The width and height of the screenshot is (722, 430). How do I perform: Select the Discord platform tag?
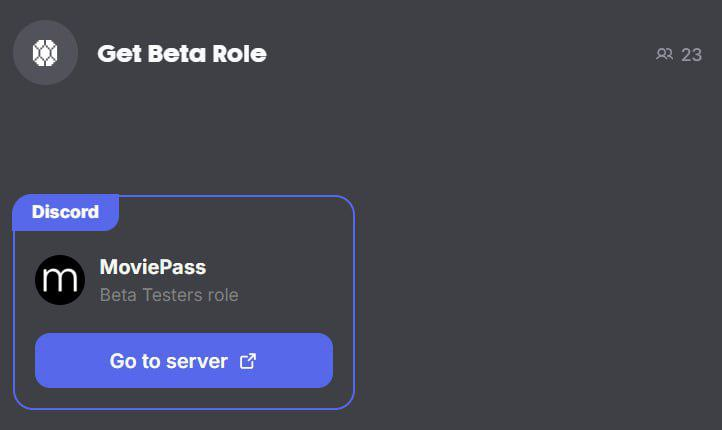click(65, 212)
